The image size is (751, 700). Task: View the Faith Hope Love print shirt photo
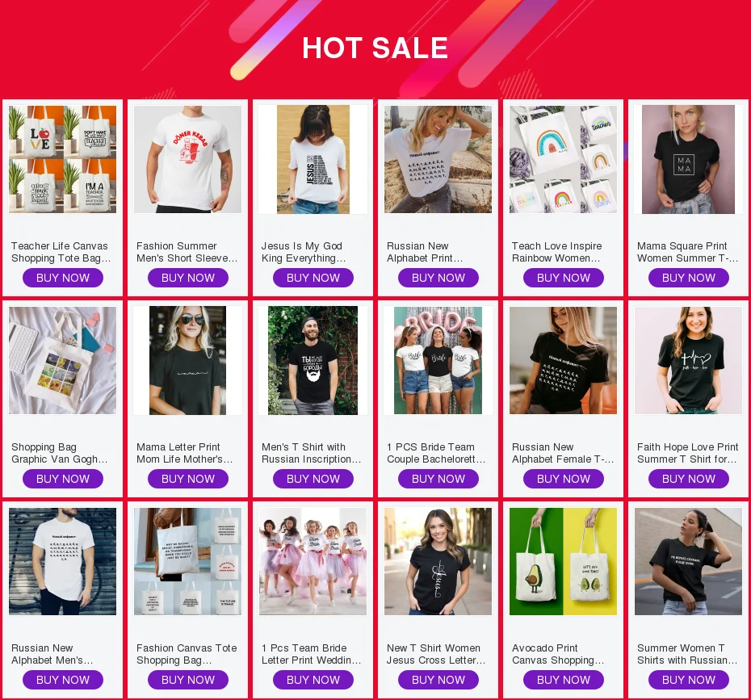(x=688, y=361)
